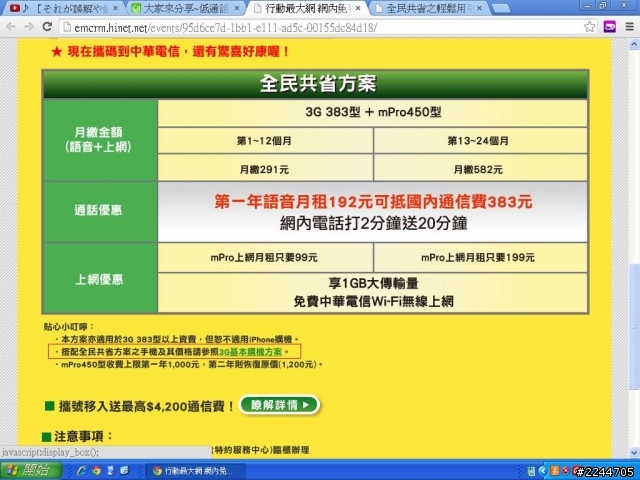
Task: Open the Chrome hamburger menu
Action: [629, 27]
